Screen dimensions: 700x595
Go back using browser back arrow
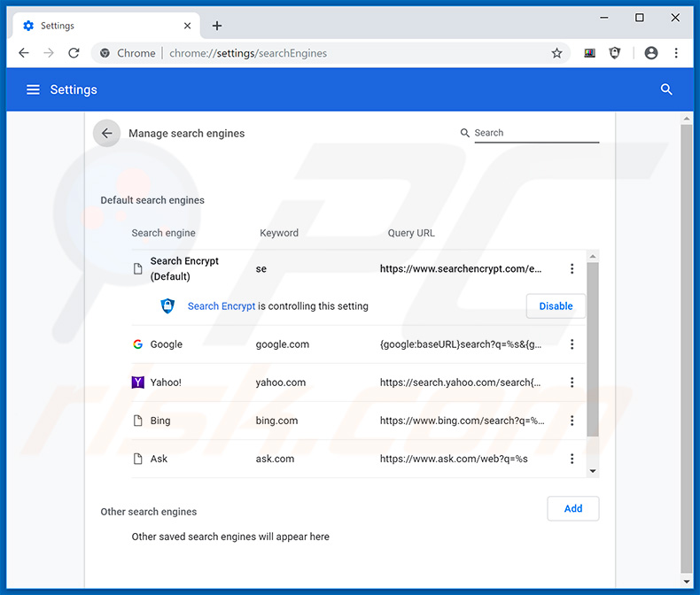tap(24, 53)
